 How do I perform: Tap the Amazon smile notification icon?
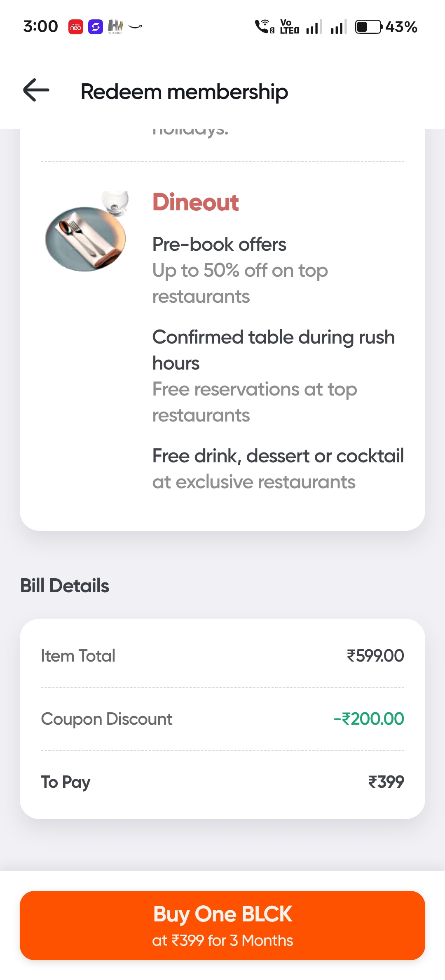[x=135, y=27]
